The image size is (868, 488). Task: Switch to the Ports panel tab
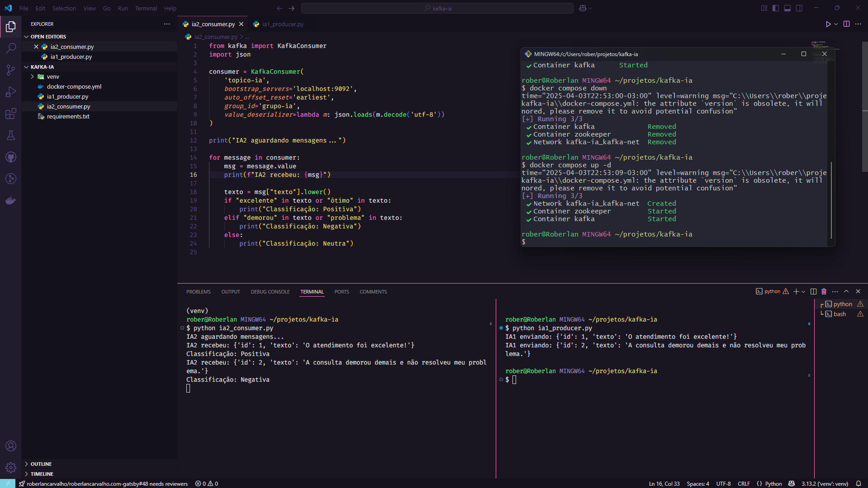pos(342,292)
